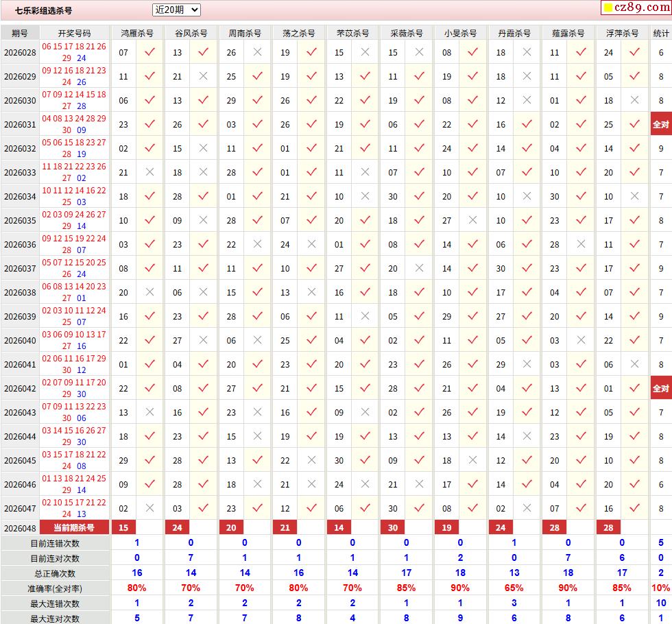Click the cross icon under 采薇杀号 for 2026037
The image size is (672, 624).
(x=419, y=268)
